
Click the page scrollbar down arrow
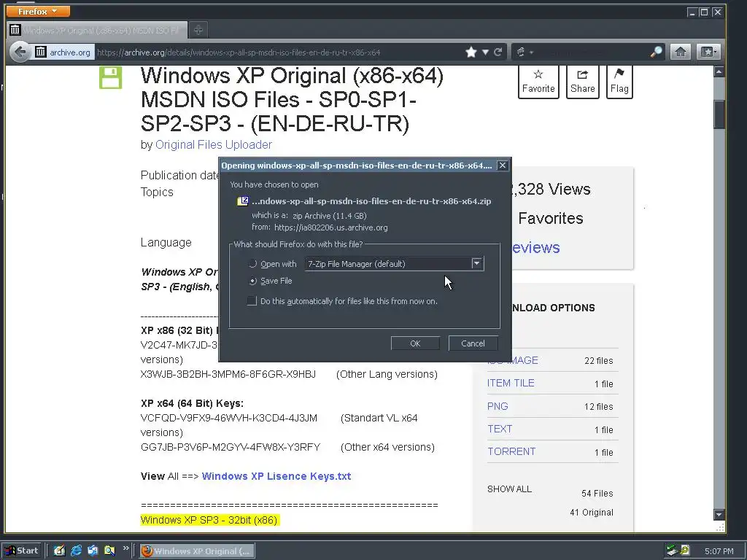pyautogui.click(x=719, y=515)
